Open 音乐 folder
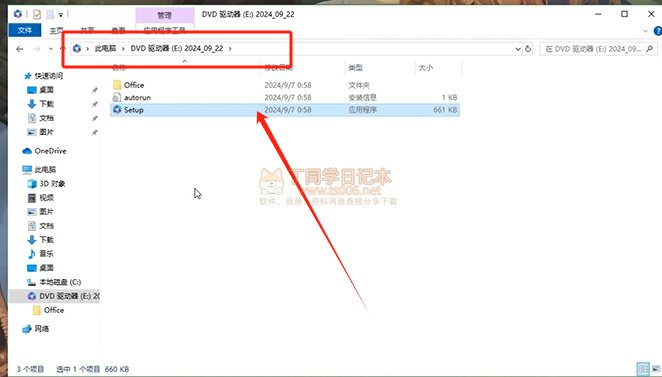 (46, 254)
